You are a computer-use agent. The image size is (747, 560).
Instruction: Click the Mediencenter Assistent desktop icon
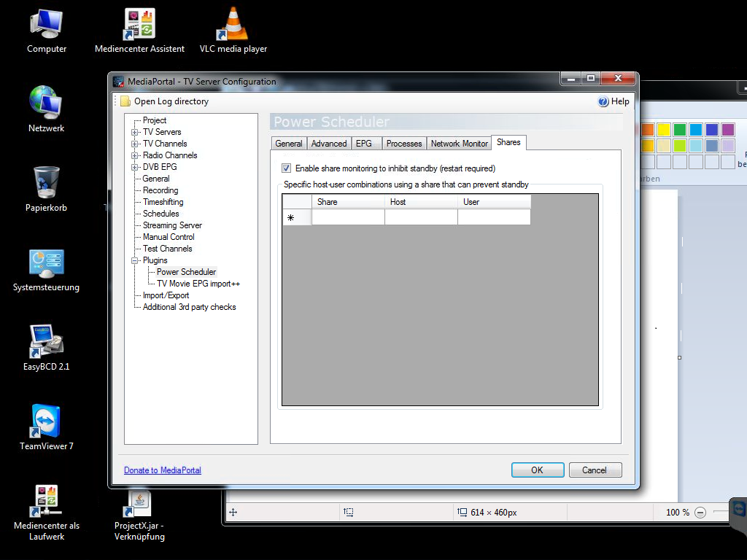139,25
